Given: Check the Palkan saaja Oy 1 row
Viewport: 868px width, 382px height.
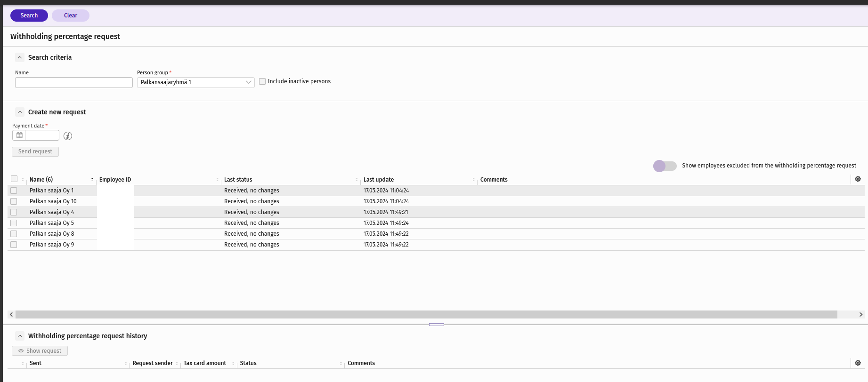Looking at the screenshot, I should point(14,191).
